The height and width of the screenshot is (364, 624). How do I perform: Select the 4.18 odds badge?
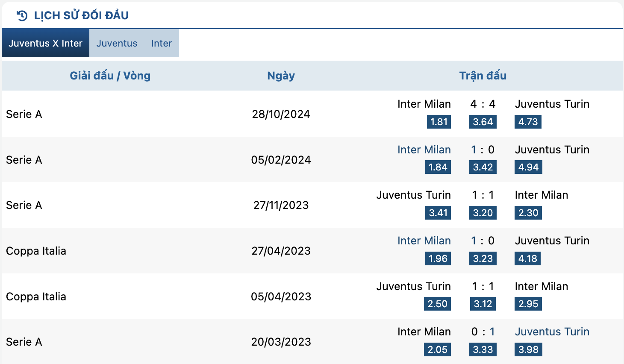[527, 258]
